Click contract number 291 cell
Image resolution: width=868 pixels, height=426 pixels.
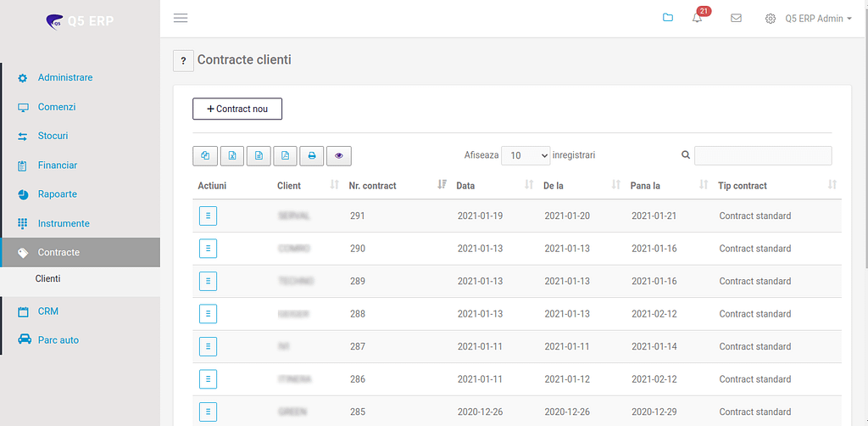click(x=358, y=216)
